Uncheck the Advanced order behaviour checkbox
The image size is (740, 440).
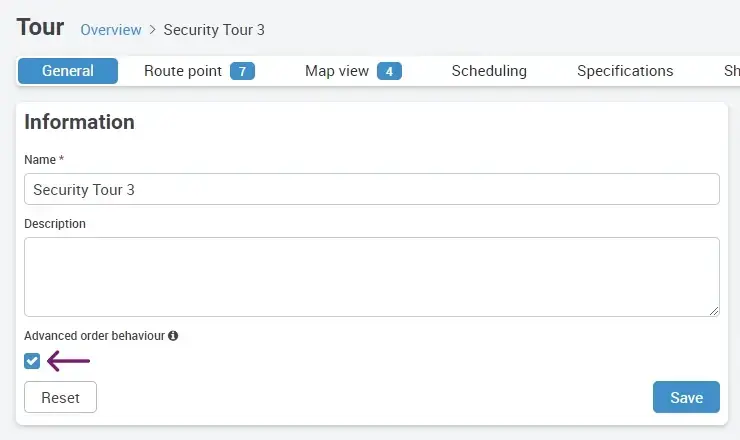[32, 361]
